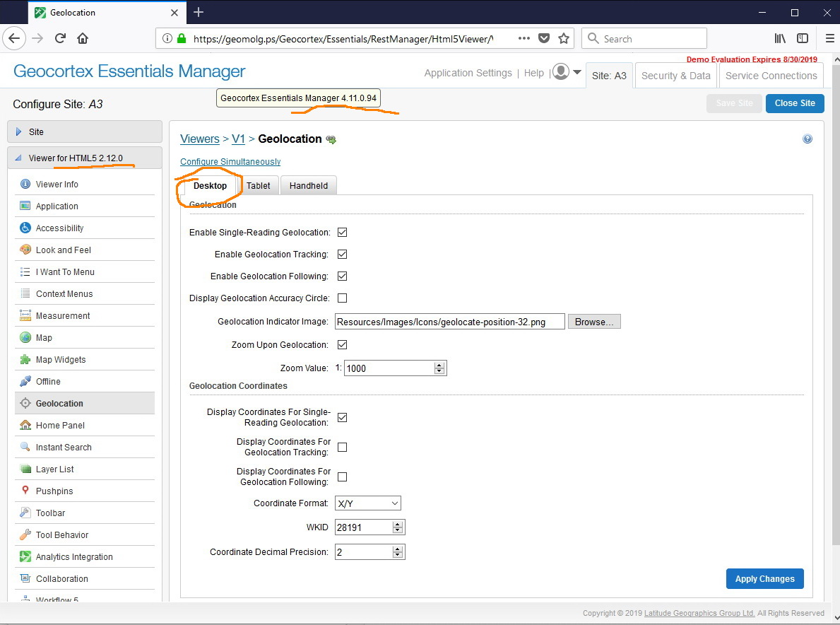Click the Map globe icon
Viewport: 840px width, 625px height.
pyautogui.click(x=25, y=337)
